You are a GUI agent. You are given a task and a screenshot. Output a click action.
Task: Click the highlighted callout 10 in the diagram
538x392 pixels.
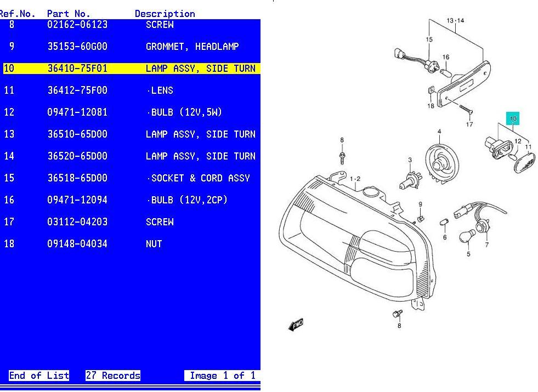coord(513,118)
